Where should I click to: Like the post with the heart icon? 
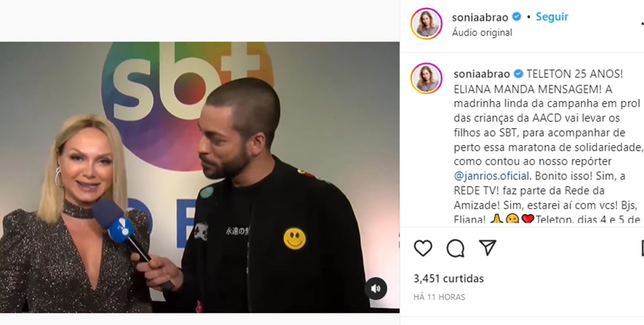tap(423, 248)
